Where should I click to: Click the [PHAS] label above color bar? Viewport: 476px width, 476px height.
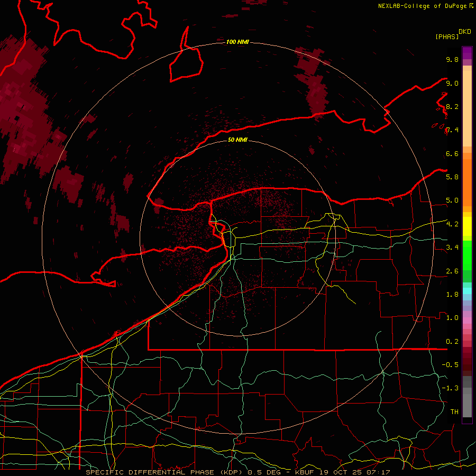pos(447,36)
